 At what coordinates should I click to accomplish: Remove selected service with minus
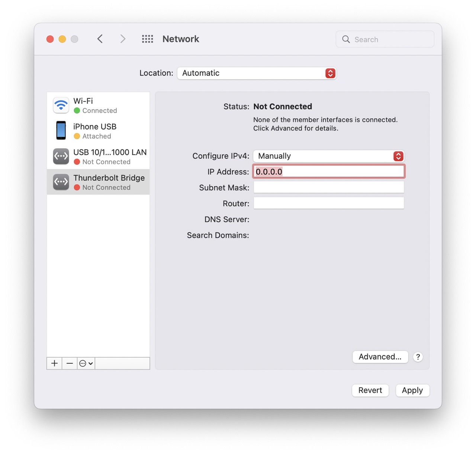(70, 363)
